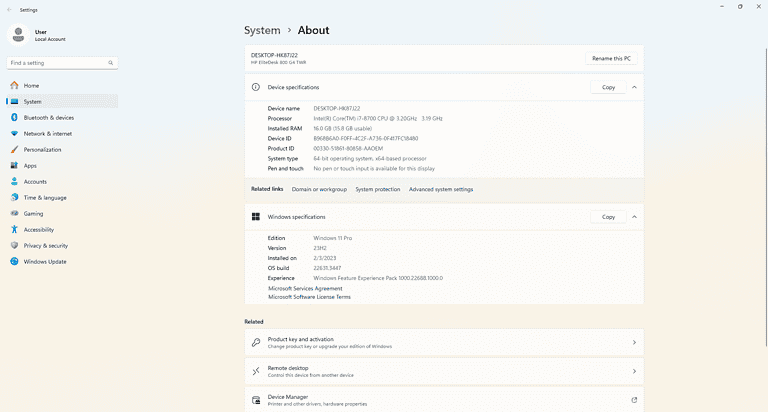Click the Bluetooth icon in sidebar
Viewport: 768px width, 412px height.
14,118
